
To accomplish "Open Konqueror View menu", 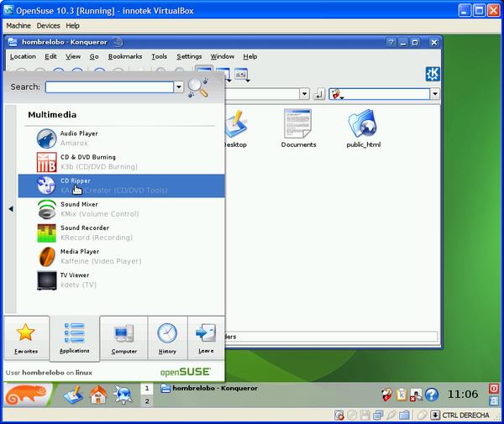I will coord(73,56).
